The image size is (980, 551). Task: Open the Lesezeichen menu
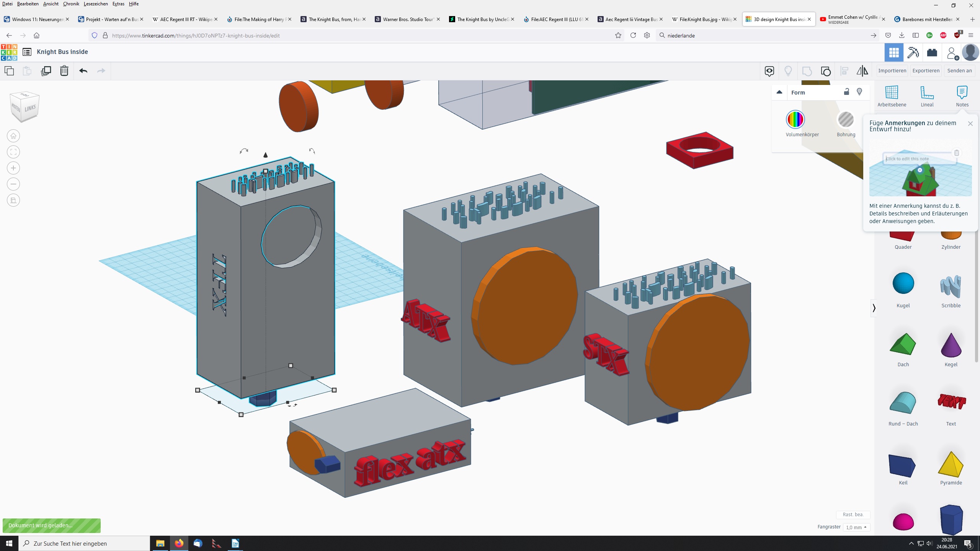pos(96,4)
